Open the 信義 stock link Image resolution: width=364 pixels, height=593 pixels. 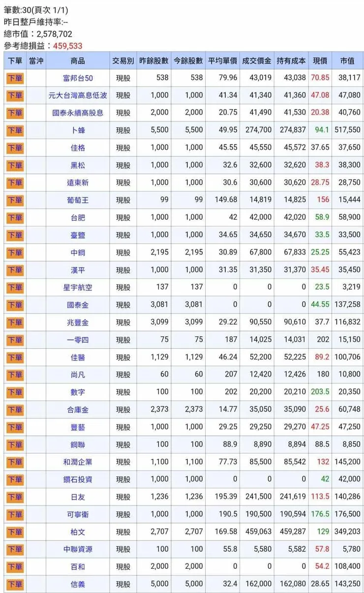click(78, 585)
